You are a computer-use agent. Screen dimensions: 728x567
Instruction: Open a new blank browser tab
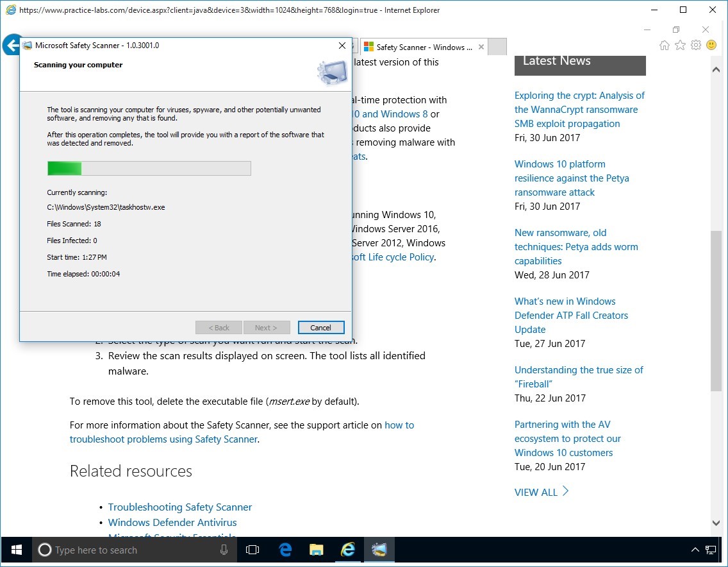click(498, 47)
